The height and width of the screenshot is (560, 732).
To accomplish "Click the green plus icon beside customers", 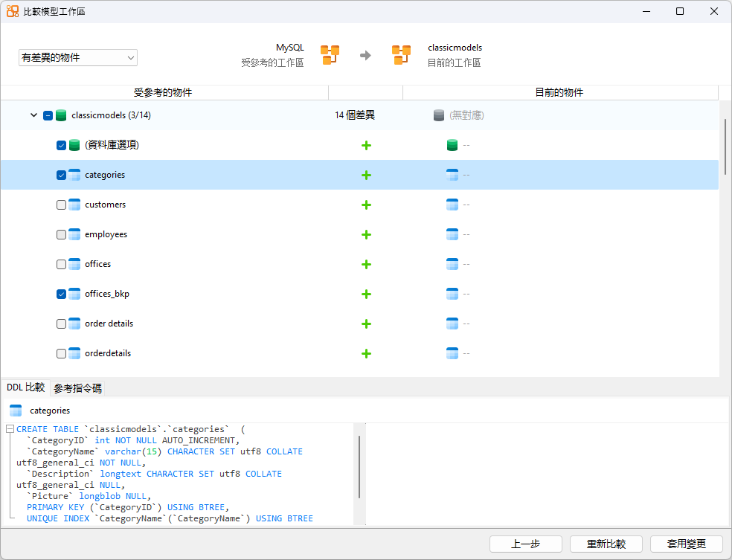I will 366,205.
